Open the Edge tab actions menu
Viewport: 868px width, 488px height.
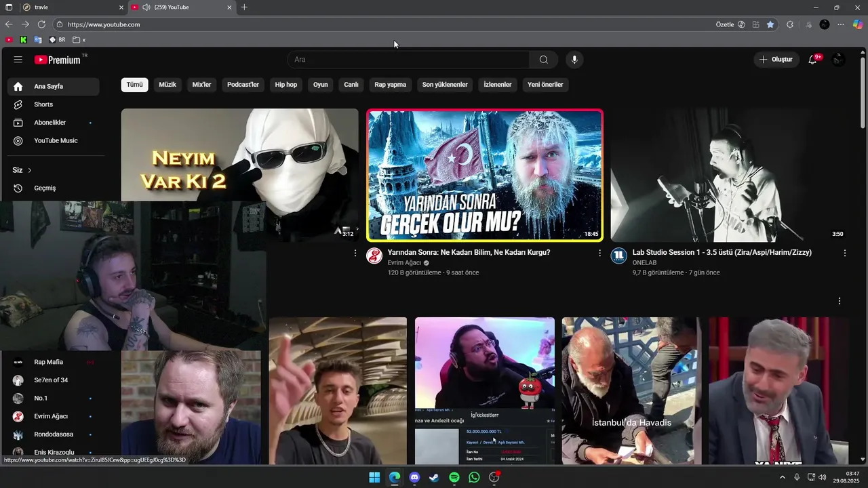(9, 7)
